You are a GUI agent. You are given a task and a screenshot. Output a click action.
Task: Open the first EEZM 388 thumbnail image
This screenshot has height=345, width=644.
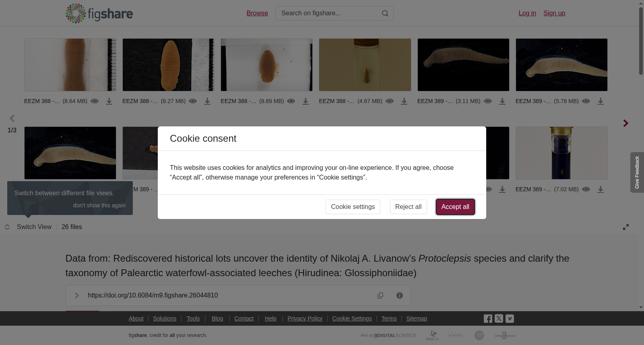[x=70, y=65]
